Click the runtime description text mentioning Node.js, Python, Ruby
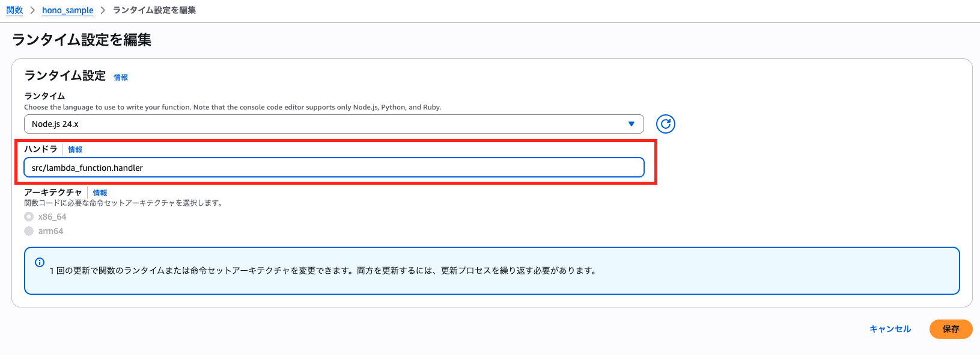The image size is (980, 355). click(233, 107)
